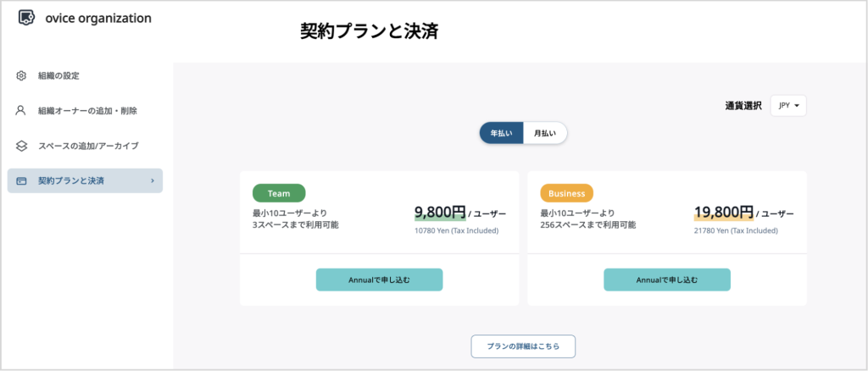This screenshot has width=868, height=371.
Task: Click the dropdown arrow next to JPY
Action: pos(797,106)
